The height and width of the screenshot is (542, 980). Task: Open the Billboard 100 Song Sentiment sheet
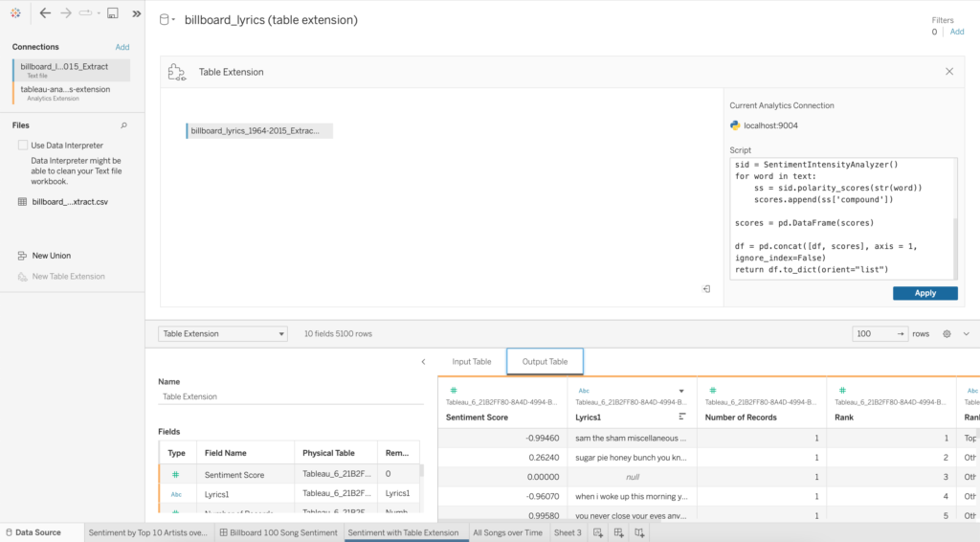coord(278,532)
